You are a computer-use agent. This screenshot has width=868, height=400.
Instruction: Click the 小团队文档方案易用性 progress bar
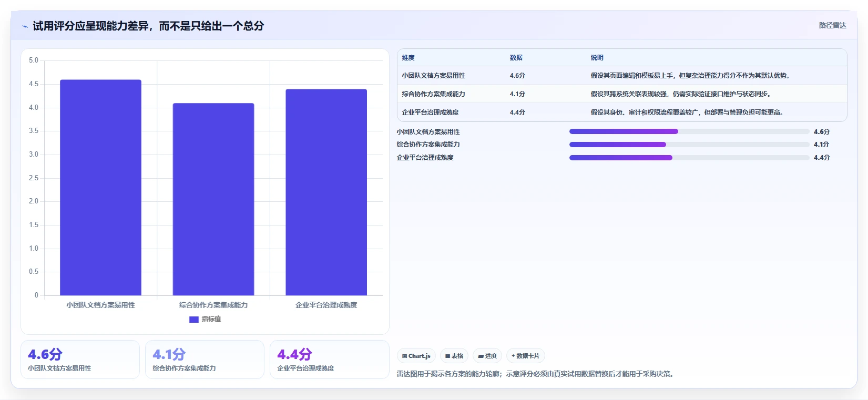(x=689, y=131)
